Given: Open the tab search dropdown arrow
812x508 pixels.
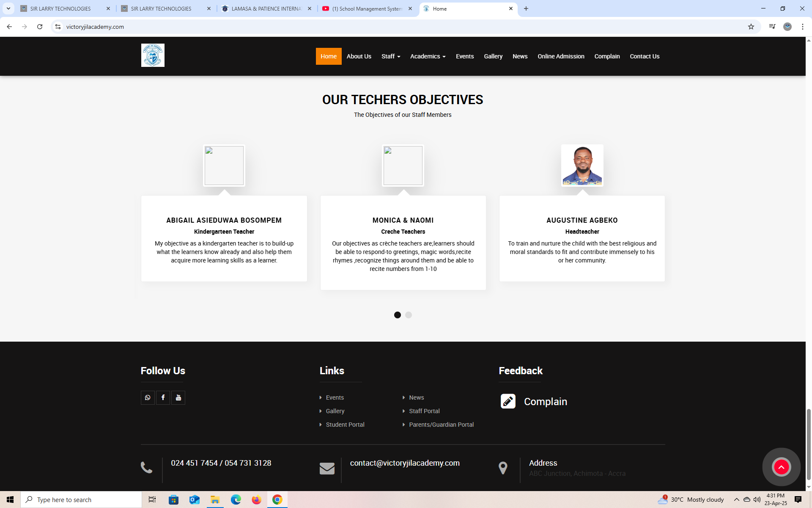Looking at the screenshot, I should click(x=8, y=8).
